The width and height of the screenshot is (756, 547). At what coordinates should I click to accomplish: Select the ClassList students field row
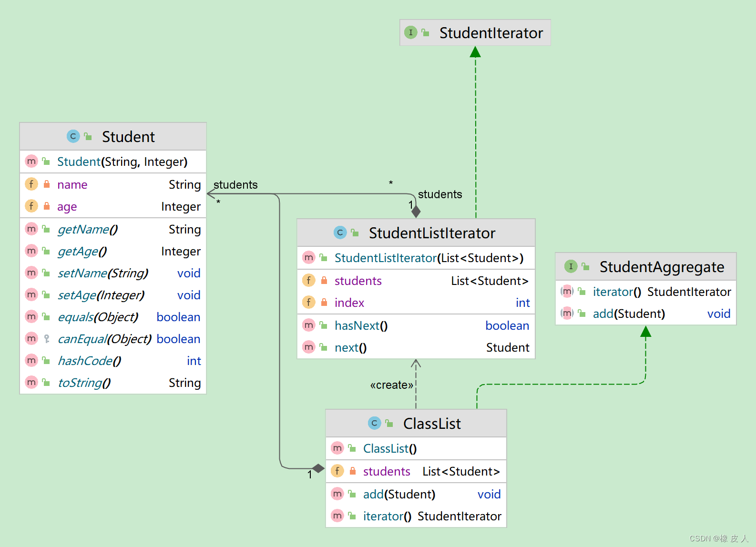tap(416, 471)
